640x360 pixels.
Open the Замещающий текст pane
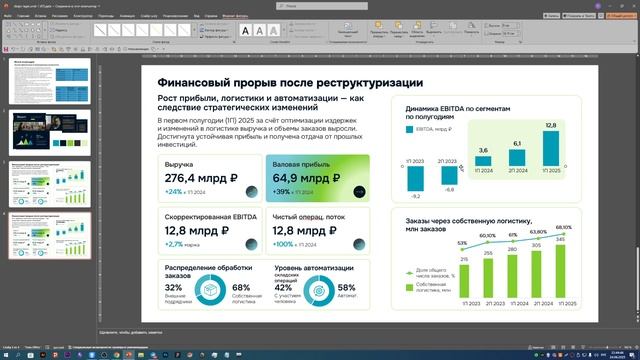[x=348, y=30]
